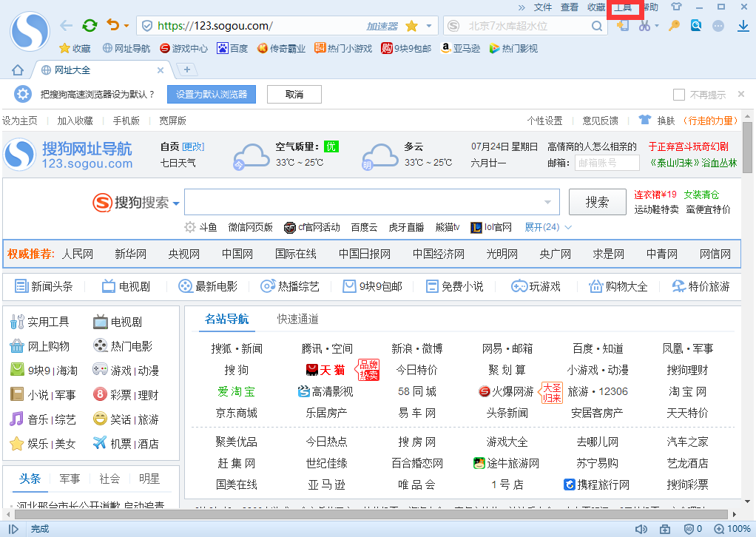Image resolution: width=756 pixels, height=537 pixels.
Task: Open downloads with the download arrow icon
Action: (x=743, y=26)
